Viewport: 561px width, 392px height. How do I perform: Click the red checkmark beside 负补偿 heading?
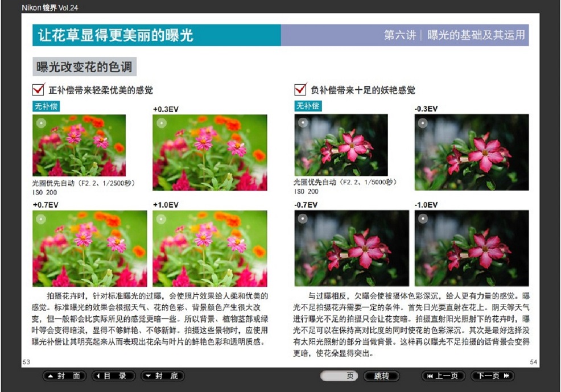point(300,89)
